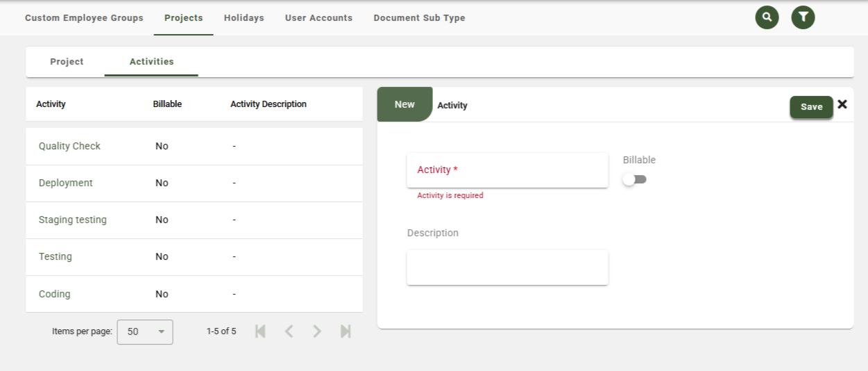Jump to last page of activities
Image resolution: width=868 pixels, height=371 pixels.
point(346,331)
